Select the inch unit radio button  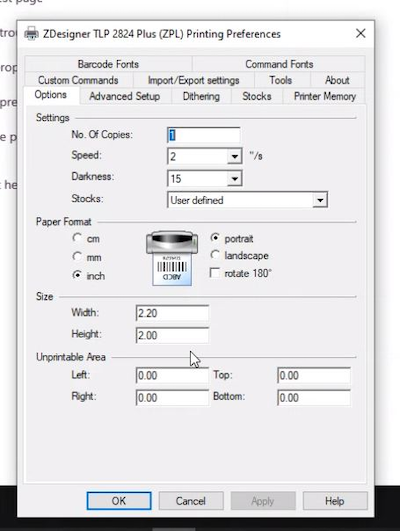(x=77, y=275)
